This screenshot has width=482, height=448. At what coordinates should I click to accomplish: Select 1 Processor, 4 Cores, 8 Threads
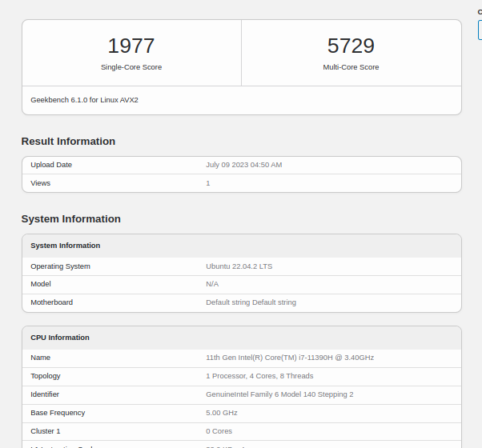point(259,376)
